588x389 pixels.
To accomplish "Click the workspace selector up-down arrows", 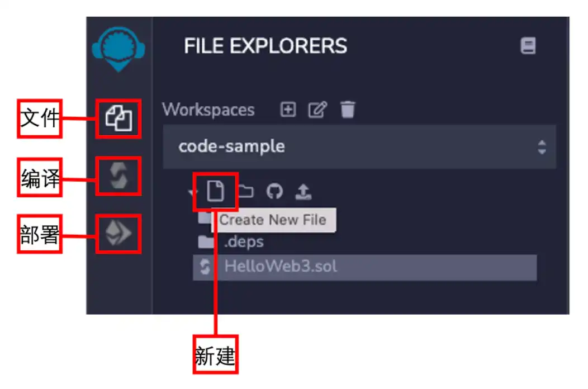I will click(542, 147).
